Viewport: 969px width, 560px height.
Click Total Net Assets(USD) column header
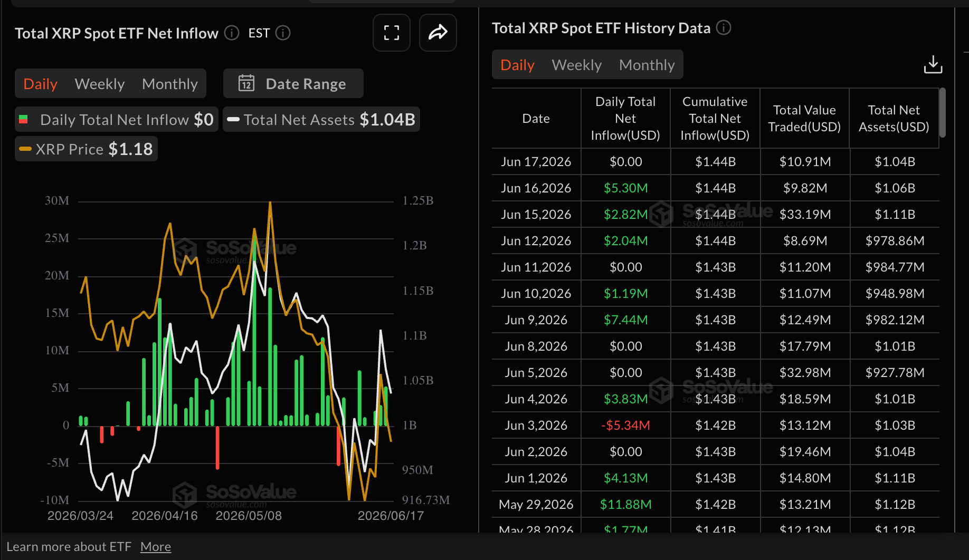pos(894,119)
